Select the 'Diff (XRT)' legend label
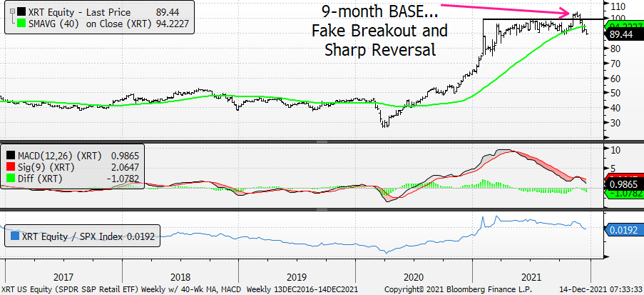The image size is (644, 295). [x=39, y=178]
